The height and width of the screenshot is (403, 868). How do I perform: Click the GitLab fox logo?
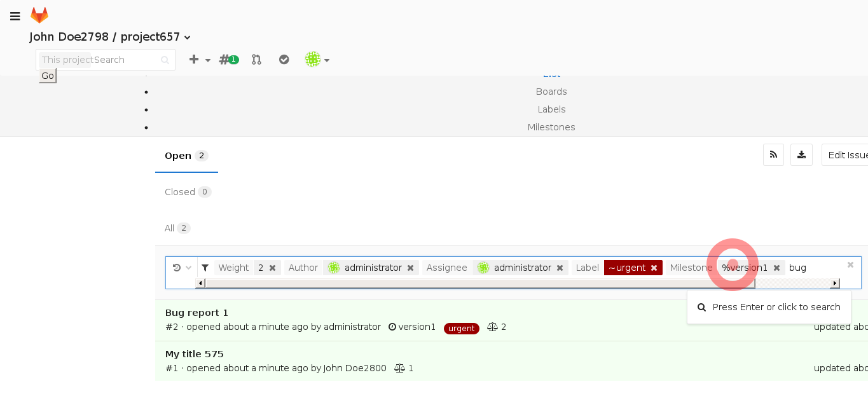39,15
